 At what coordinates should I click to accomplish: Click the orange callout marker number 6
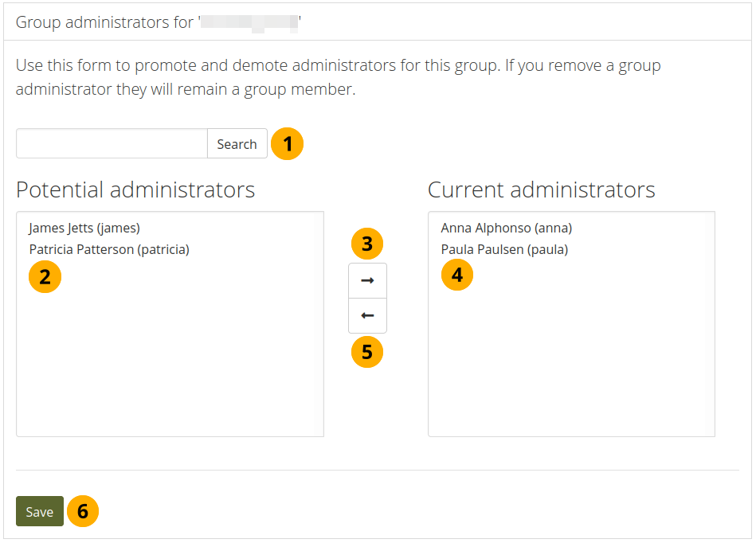(83, 511)
